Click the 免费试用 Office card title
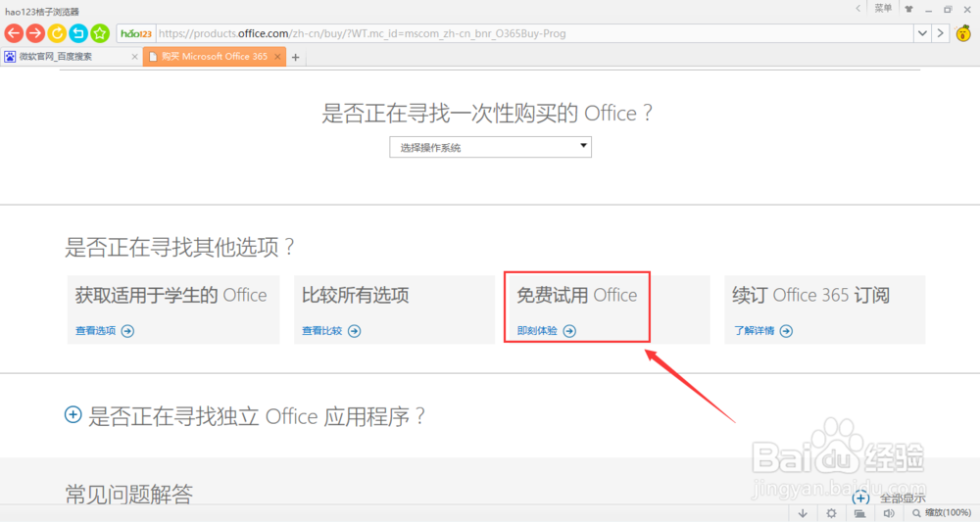 (577, 295)
